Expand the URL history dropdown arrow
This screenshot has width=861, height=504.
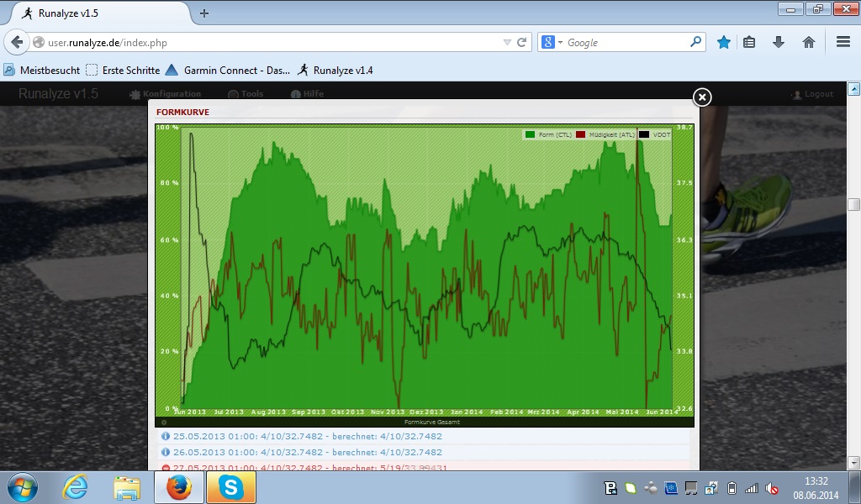tap(506, 42)
